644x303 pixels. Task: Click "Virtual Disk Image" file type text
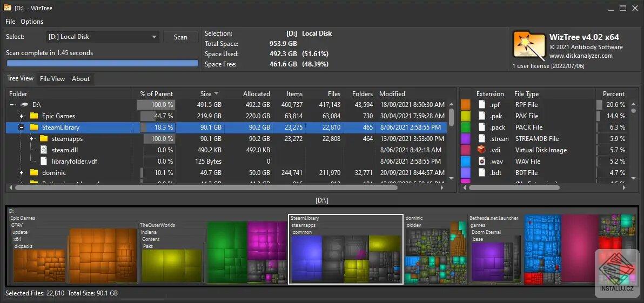541,150
